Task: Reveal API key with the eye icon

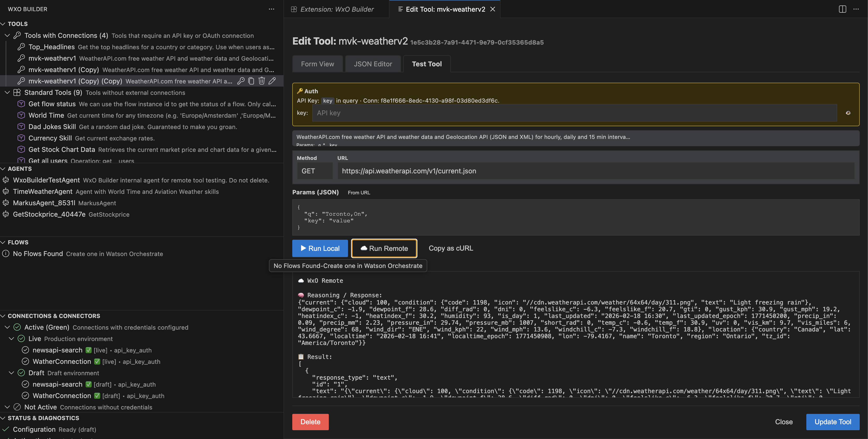Action: [849, 113]
